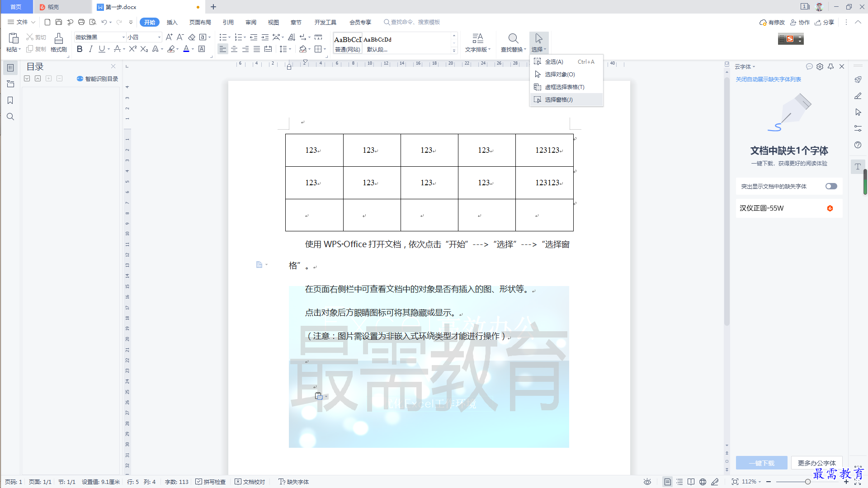Click the undo arrow icon

(x=104, y=22)
